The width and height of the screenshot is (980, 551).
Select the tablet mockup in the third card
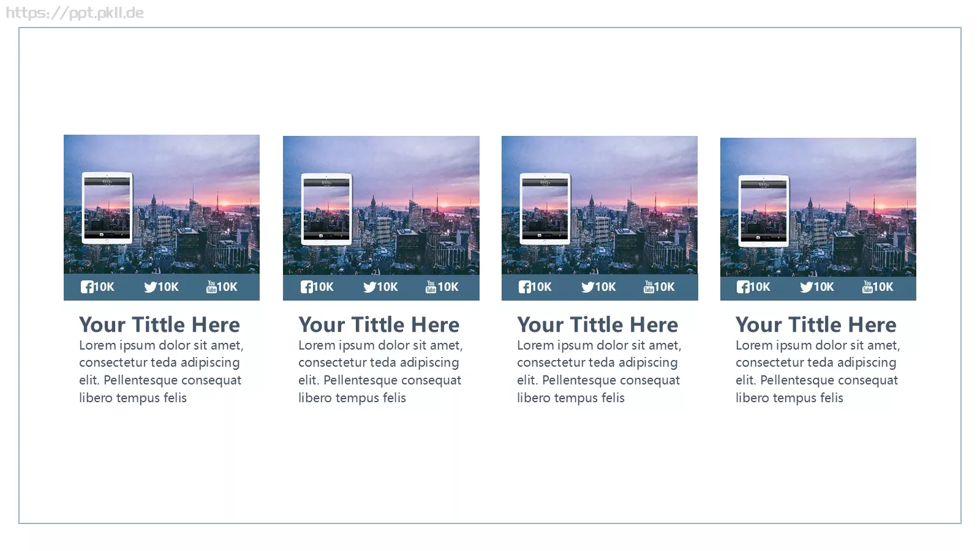click(x=545, y=209)
